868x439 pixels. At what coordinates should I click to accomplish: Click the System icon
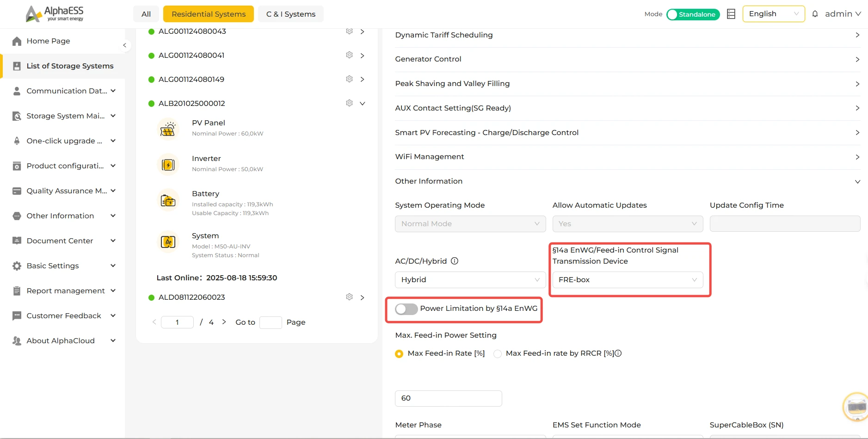click(168, 241)
